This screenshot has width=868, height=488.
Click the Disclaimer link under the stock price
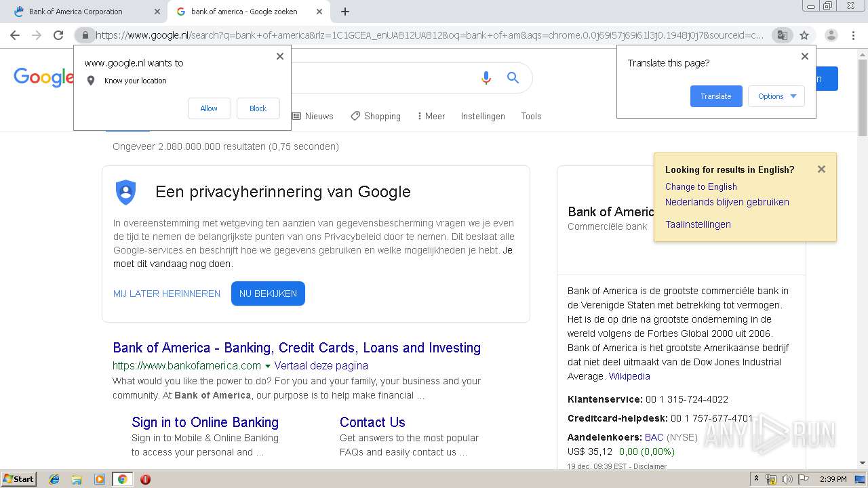[650, 466]
